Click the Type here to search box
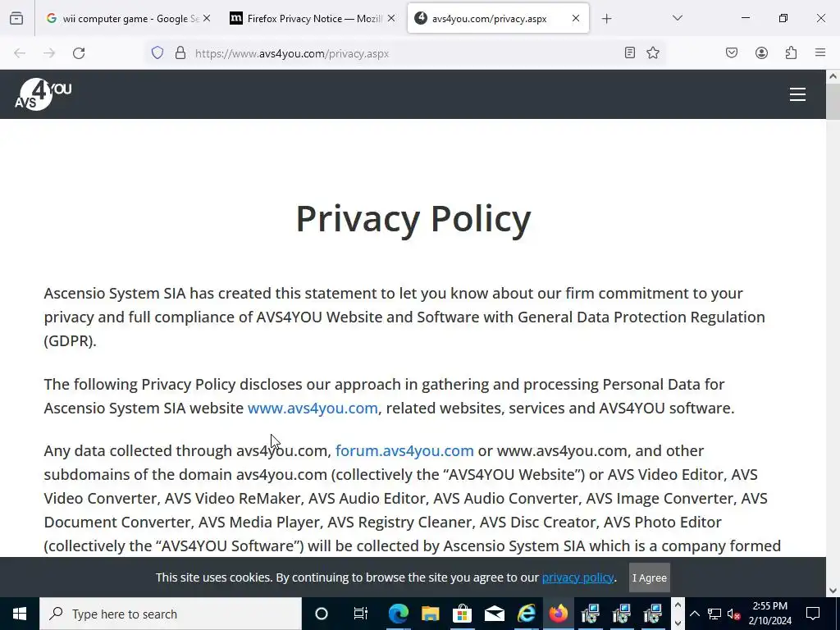This screenshot has height=630, width=840. (171, 614)
